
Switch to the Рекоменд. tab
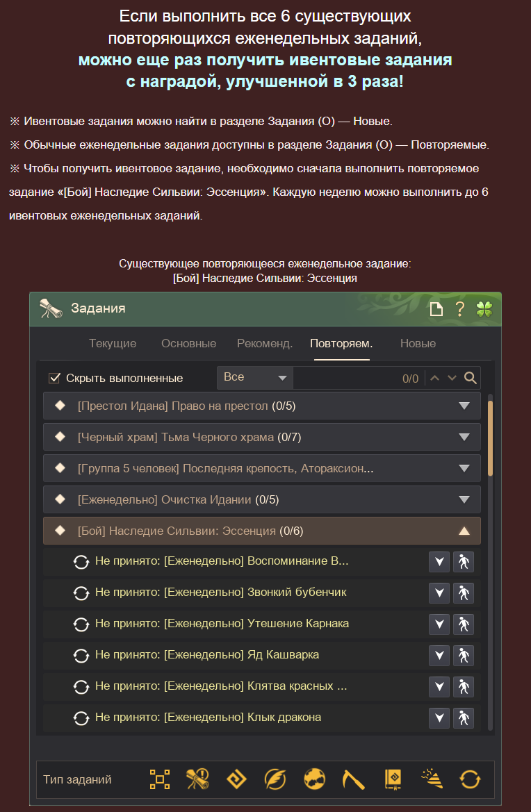tap(265, 343)
